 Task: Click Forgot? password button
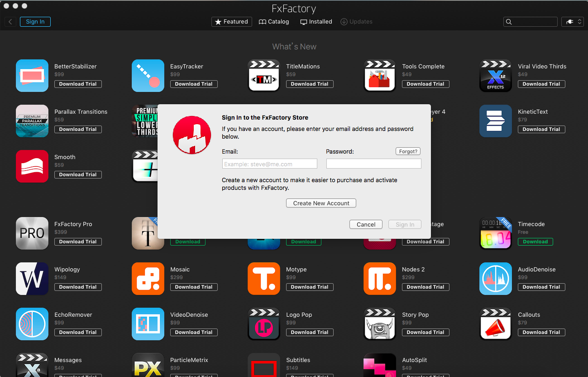(408, 151)
